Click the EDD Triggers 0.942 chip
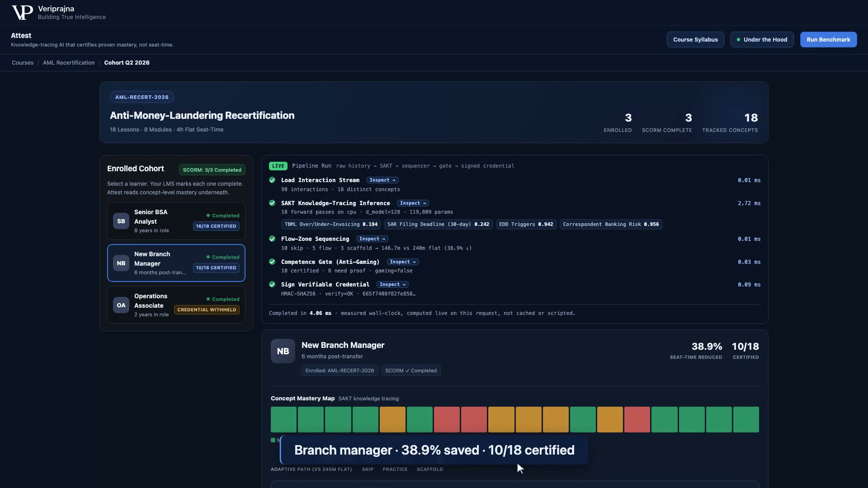868x488 pixels. coord(526,224)
